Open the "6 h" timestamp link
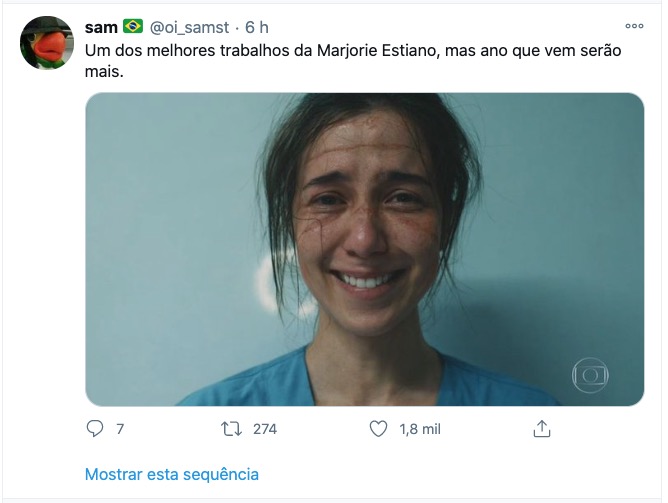Viewport: 668px width, 503px height. 257,27
